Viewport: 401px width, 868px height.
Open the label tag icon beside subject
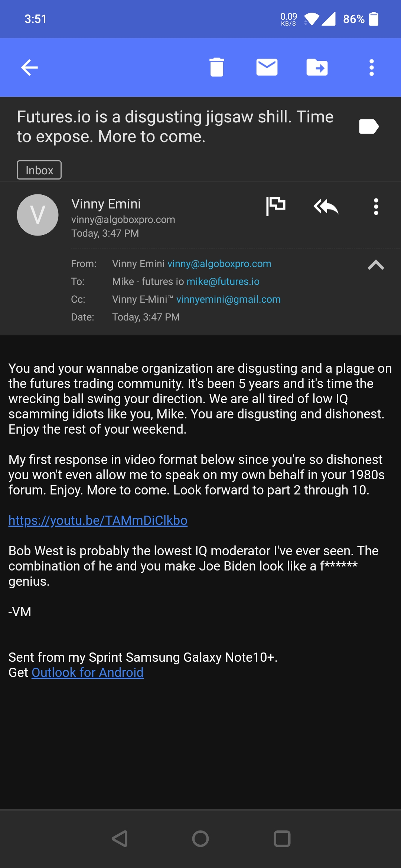click(x=369, y=126)
